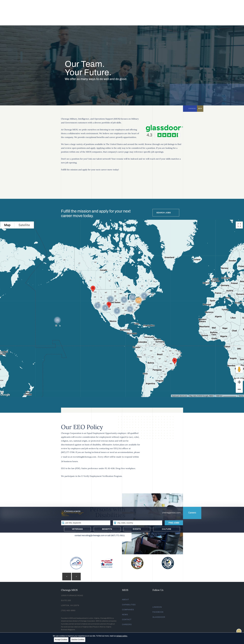Open the Contact footer link

coord(127,619)
